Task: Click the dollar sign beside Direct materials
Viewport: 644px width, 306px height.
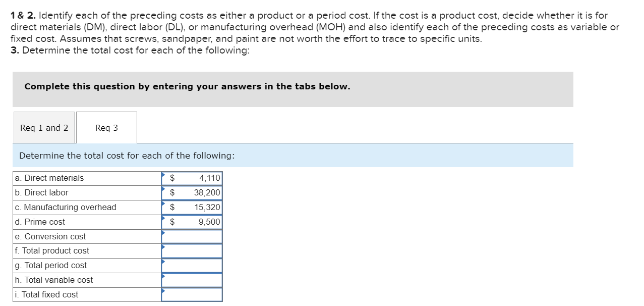Action: tap(171, 178)
